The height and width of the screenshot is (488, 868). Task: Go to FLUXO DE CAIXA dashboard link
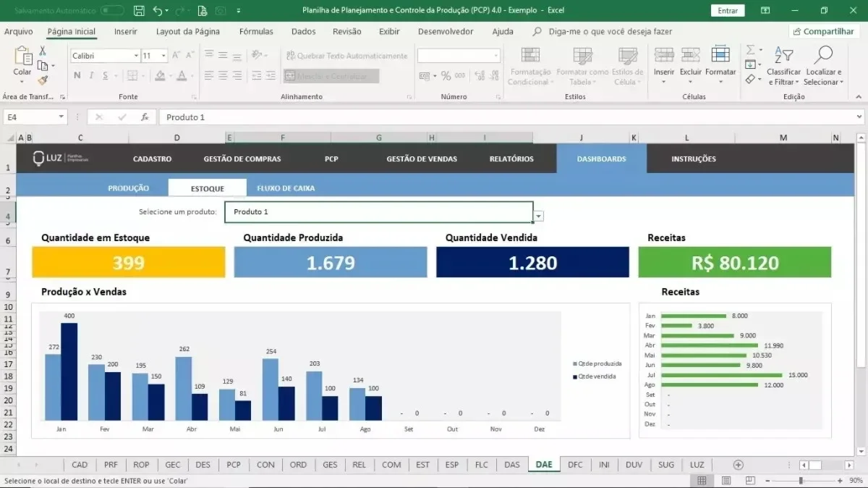286,188
